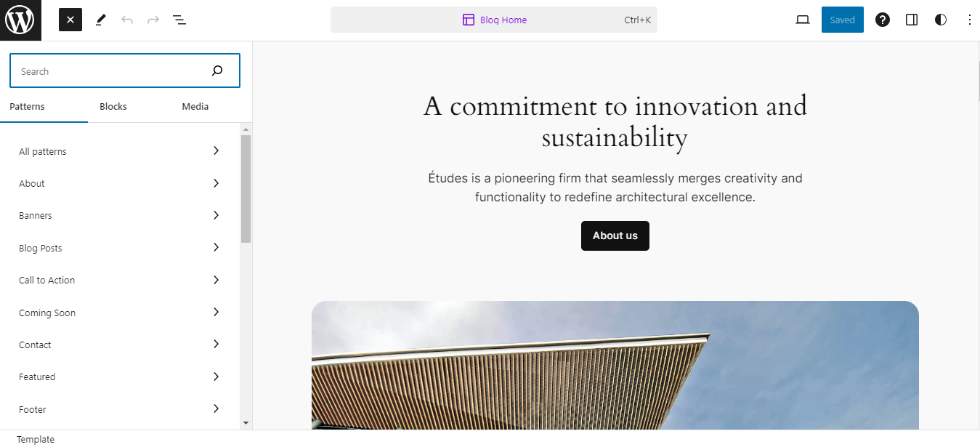Click the WordPress logo icon

(20, 20)
